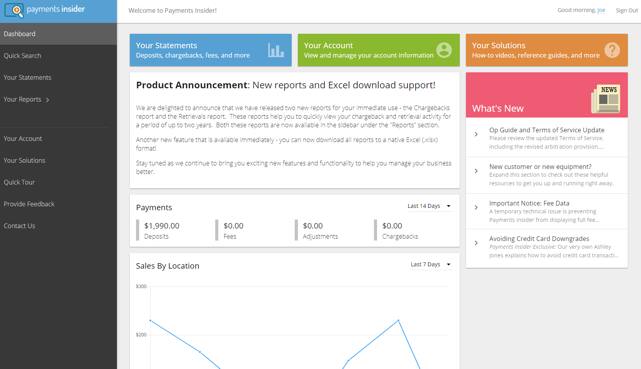Click the Sales By Location heading
Screen dimensions: 641x369
click(x=168, y=266)
